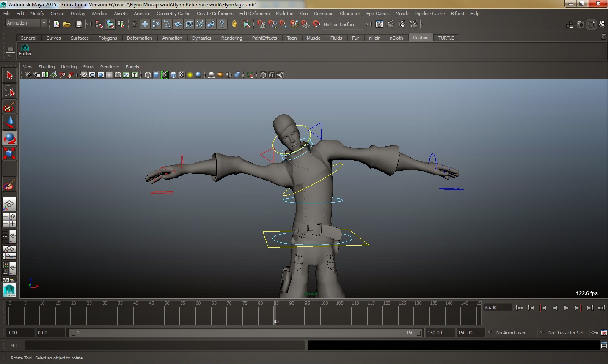Viewport: 608px width, 364px height.
Task: Click the Select by object type icon
Action: tap(110, 25)
